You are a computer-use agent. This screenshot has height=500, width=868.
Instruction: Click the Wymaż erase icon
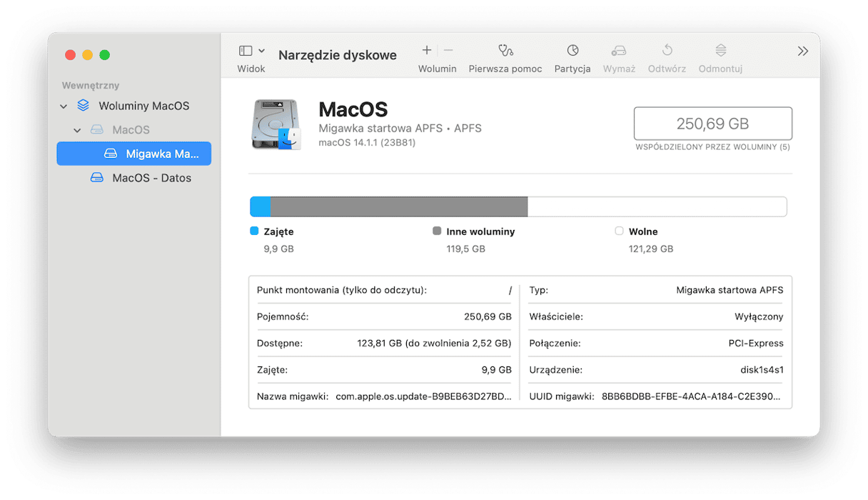pos(619,50)
